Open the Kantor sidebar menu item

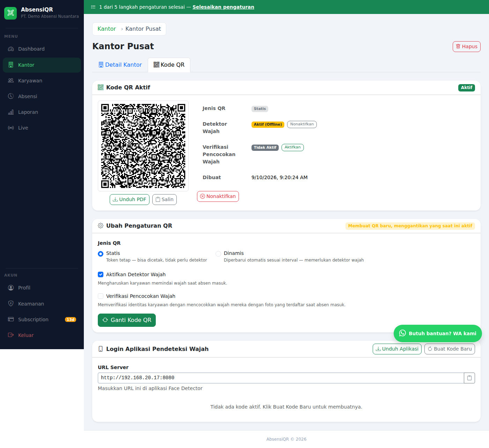42,65
